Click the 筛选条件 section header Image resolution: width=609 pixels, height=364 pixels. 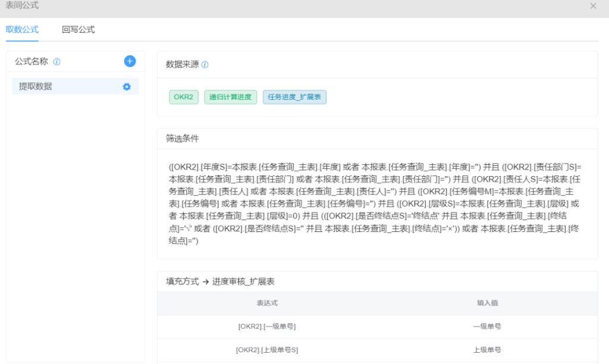point(377,139)
